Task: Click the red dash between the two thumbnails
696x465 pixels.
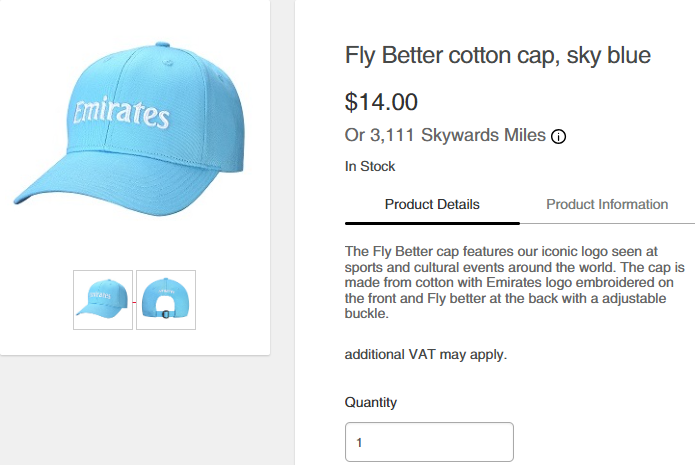Action: tap(134, 300)
